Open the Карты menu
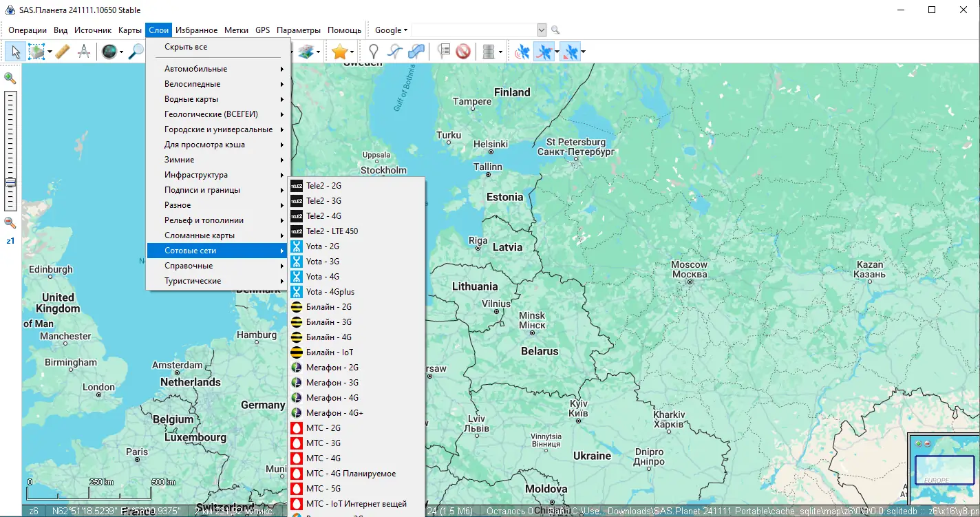The image size is (980, 517). pos(129,30)
